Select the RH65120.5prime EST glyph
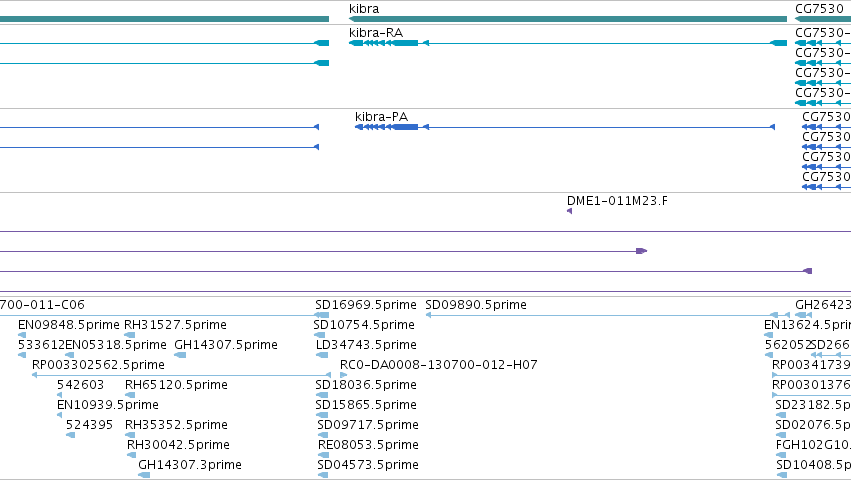Screen dimensions: 851x480 130,395
